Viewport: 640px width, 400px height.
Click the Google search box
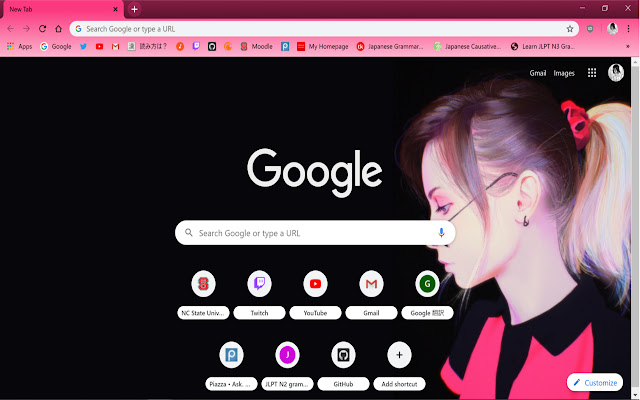[x=315, y=233]
